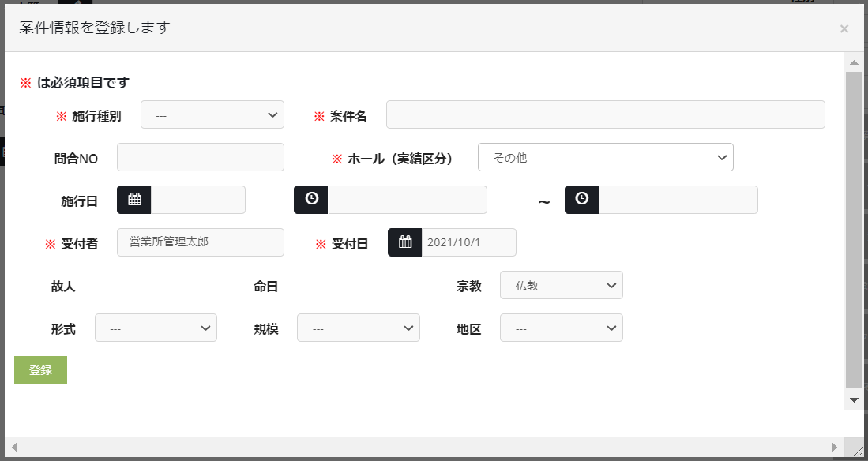Click the calendar icon beside 受付日

[405, 242]
